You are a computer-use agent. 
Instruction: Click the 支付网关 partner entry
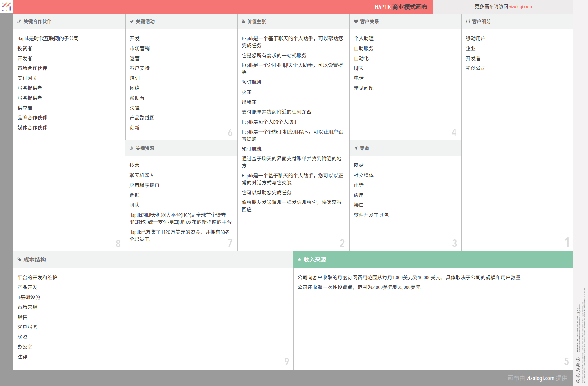pyautogui.click(x=27, y=78)
